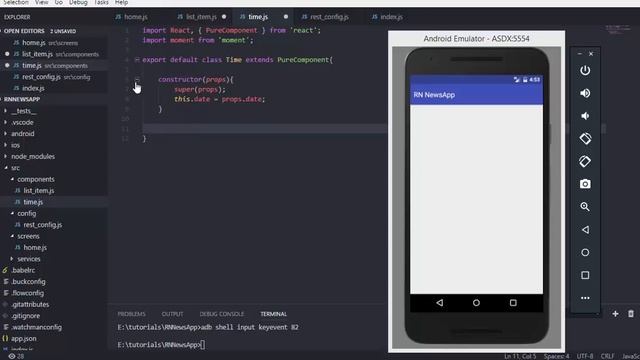Open emulator extended controls three-dots icon
The image size is (640, 360).
[585, 298]
